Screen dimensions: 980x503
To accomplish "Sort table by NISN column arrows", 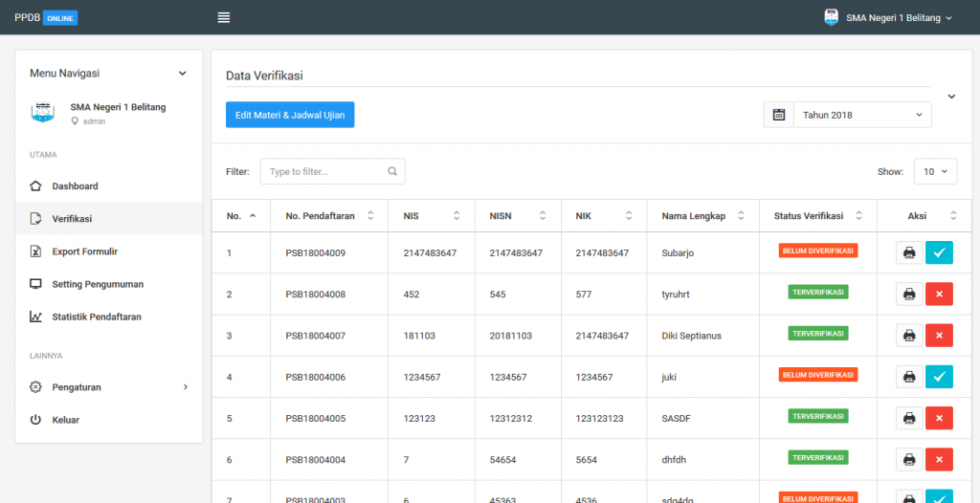I will 543,216.
